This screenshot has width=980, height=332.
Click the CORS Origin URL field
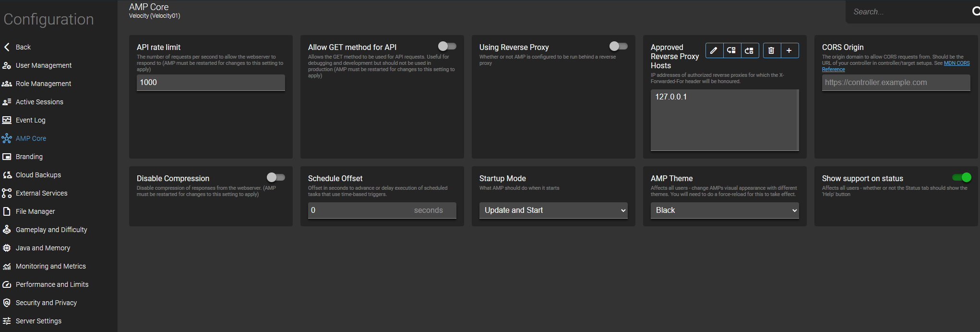[x=896, y=83]
